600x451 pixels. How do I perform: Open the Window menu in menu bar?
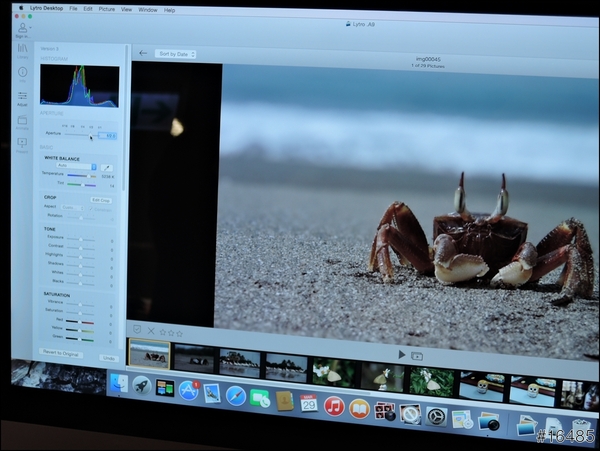click(x=147, y=9)
